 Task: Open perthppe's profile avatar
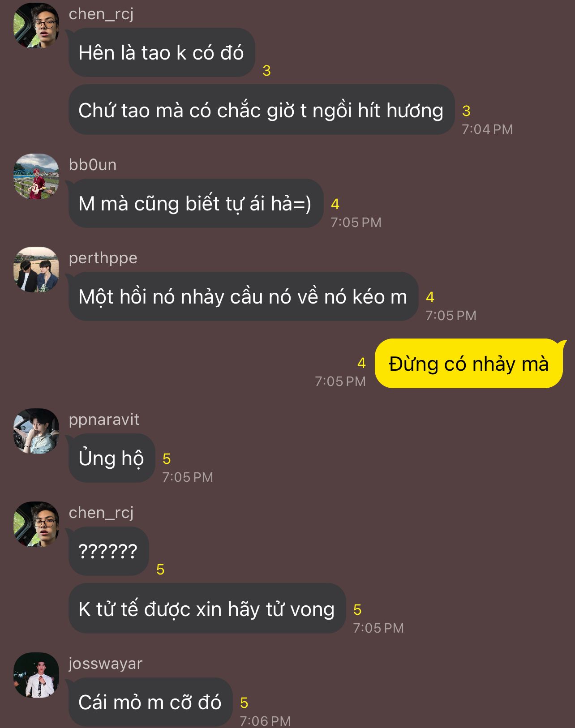pyautogui.click(x=36, y=270)
